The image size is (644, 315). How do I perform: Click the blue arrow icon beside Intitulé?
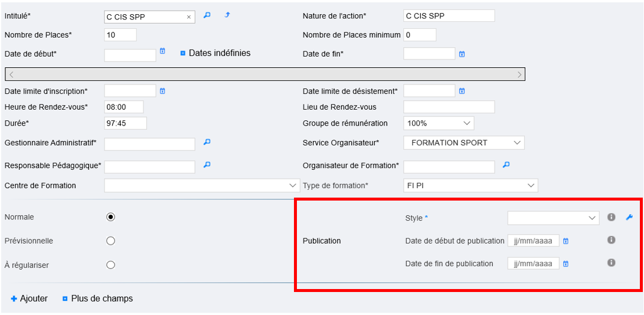point(227,15)
